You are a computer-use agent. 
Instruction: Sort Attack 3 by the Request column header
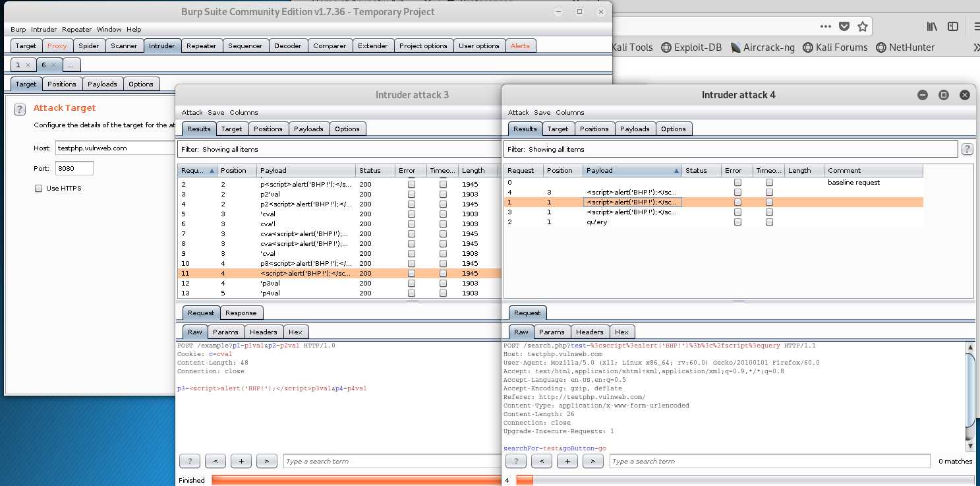(197, 170)
